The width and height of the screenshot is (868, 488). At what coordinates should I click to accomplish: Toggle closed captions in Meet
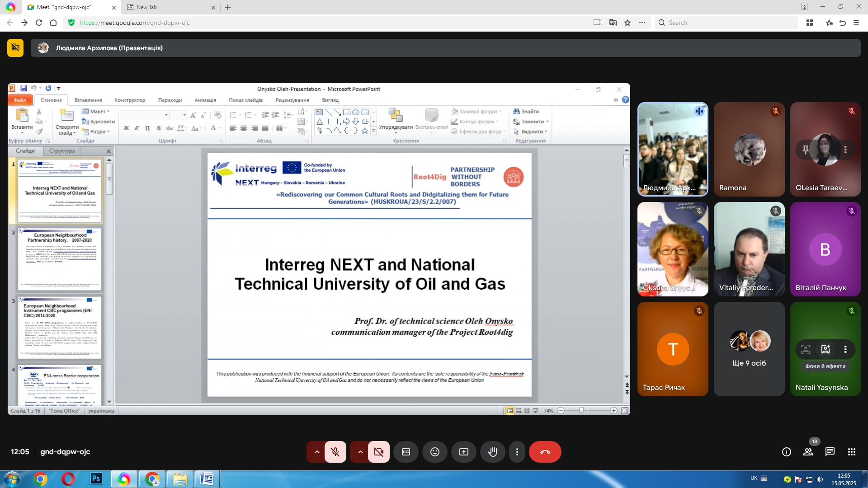coord(406,452)
